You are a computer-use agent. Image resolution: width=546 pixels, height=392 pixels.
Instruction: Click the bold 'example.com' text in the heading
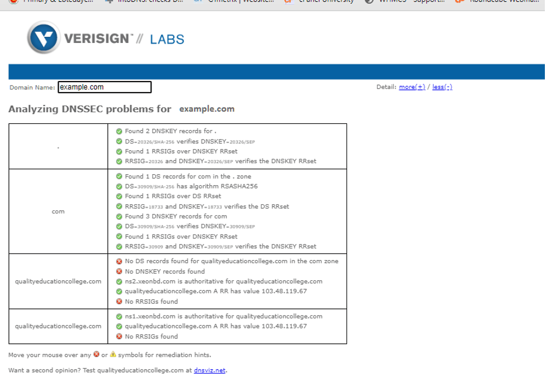[x=207, y=109]
